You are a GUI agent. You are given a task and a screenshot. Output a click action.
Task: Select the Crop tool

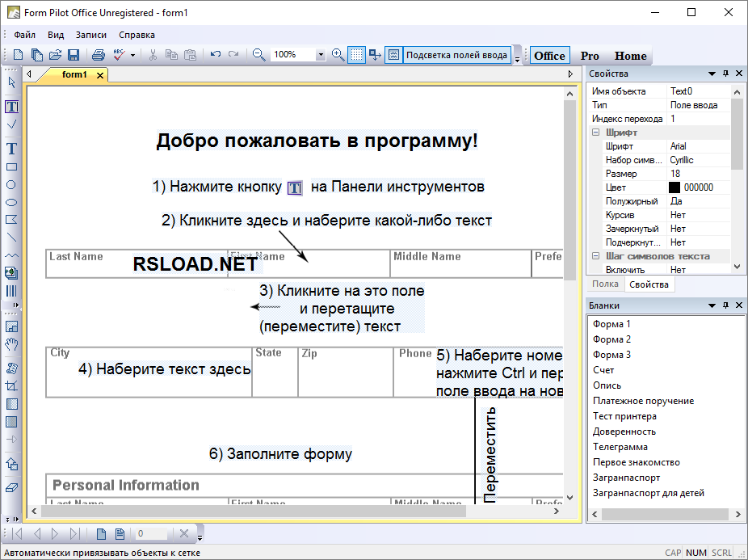click(x=11, y=386)
